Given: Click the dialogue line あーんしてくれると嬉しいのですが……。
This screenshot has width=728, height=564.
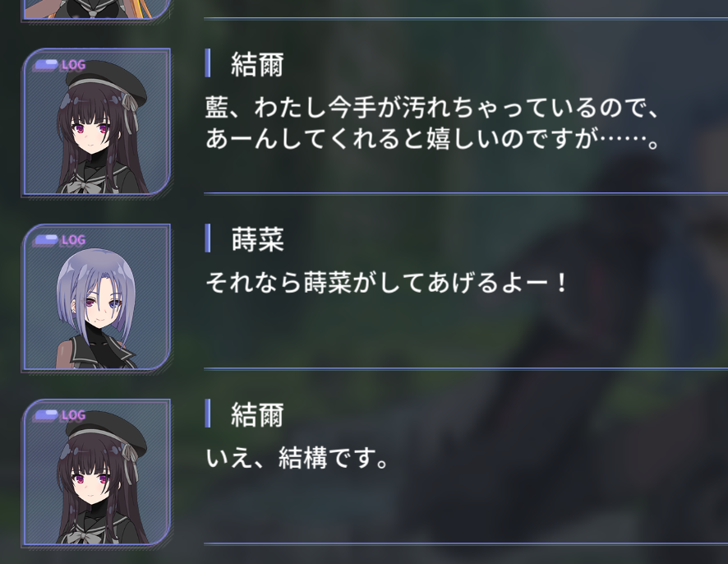Looking at the screenshot, I should (x=431, y=138).
